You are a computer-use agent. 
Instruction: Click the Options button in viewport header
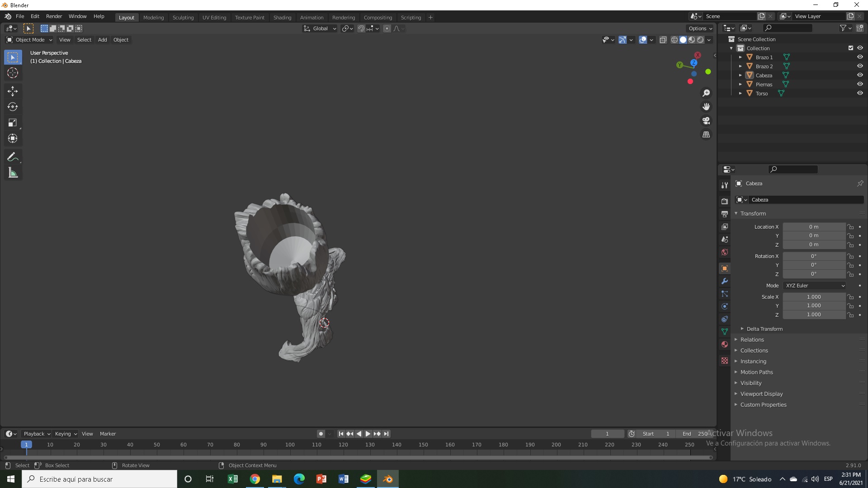(x=700, y=28)
